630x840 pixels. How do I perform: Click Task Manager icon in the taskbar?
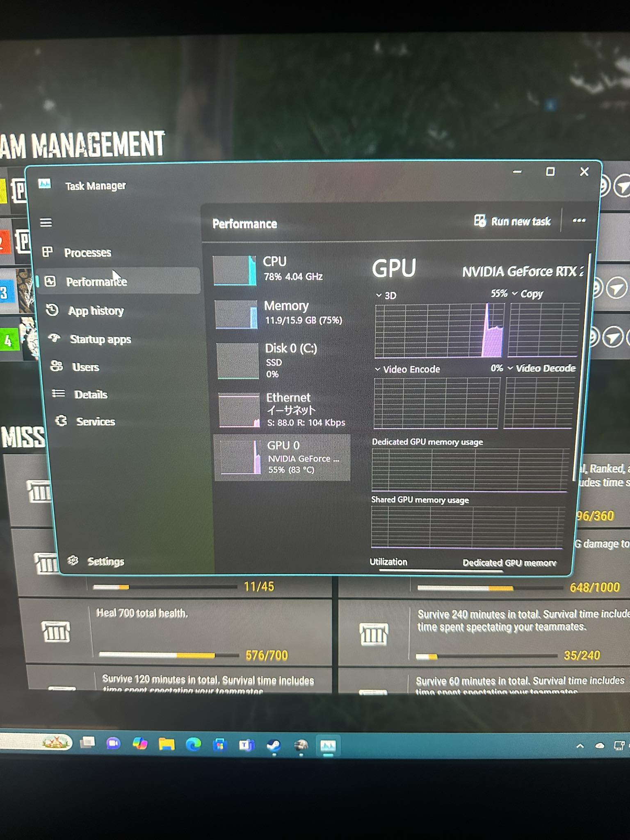328,746
